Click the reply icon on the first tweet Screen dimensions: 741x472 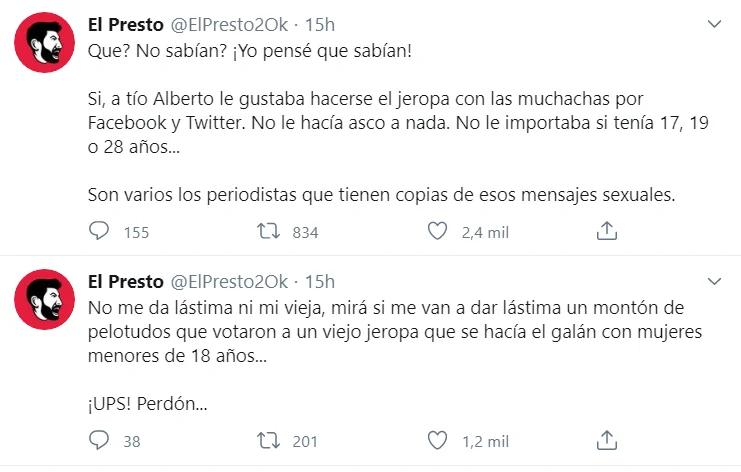click(99, 231)
